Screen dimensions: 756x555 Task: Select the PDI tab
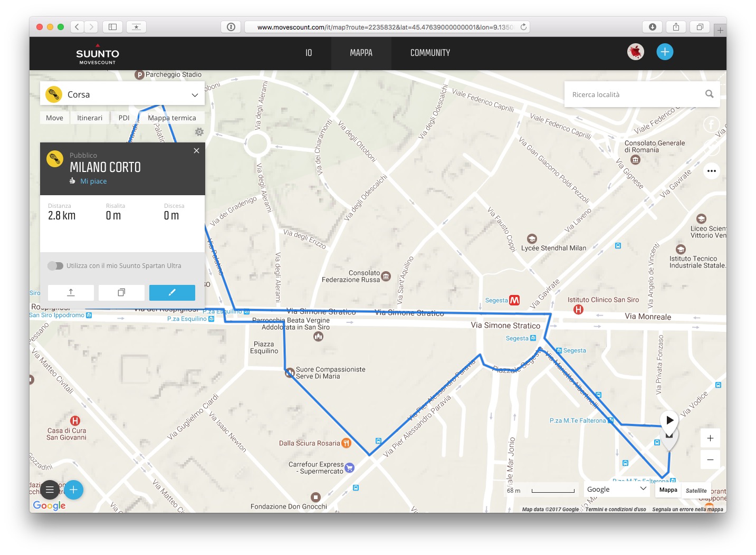pos(124,118)
